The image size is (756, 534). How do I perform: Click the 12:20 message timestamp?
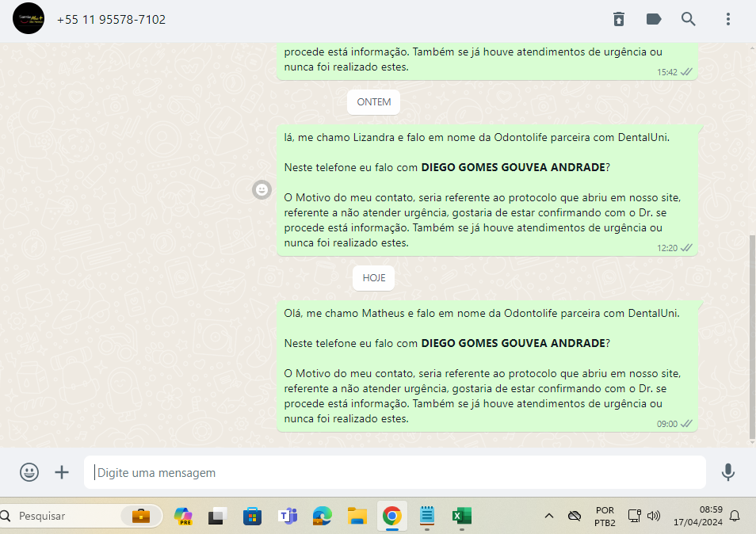tap(666, 248)
